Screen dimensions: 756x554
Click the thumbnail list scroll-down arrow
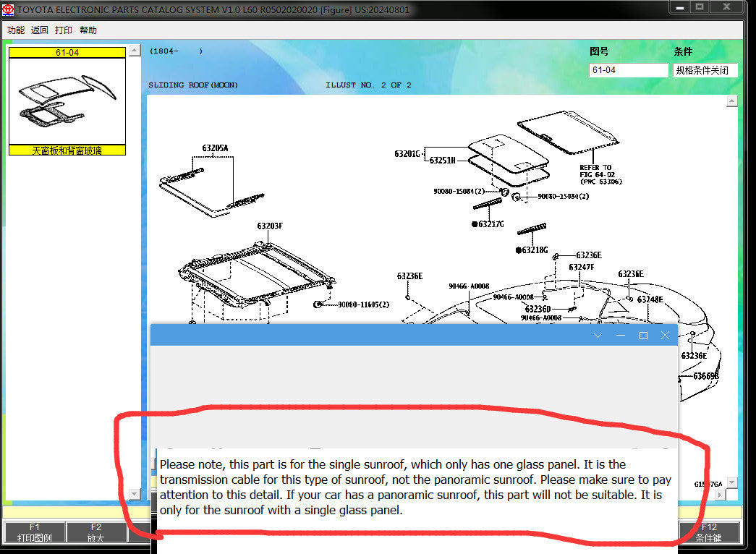tap(135, 494)
